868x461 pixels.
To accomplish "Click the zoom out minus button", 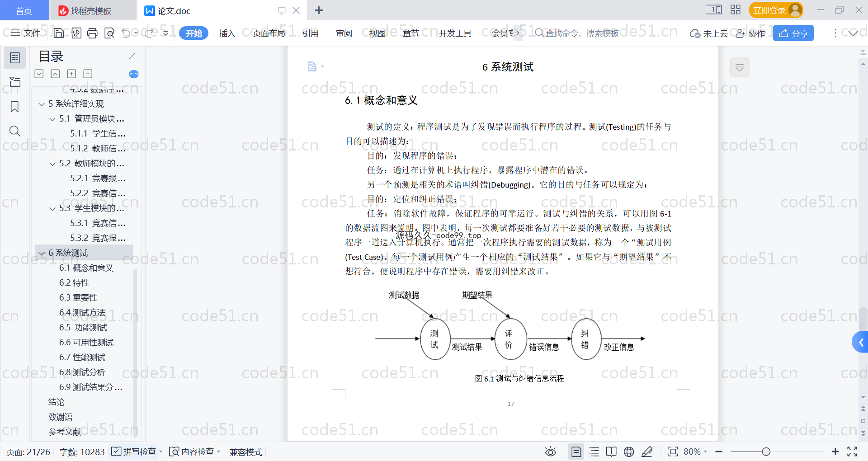I will (x=719, y=452).
